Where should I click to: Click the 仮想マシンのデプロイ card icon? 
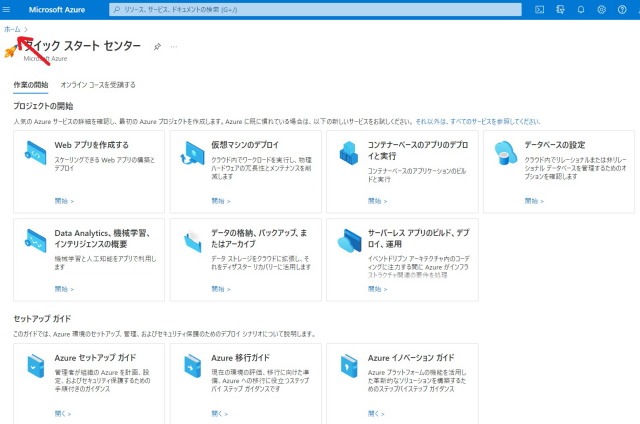click(192, 153)
